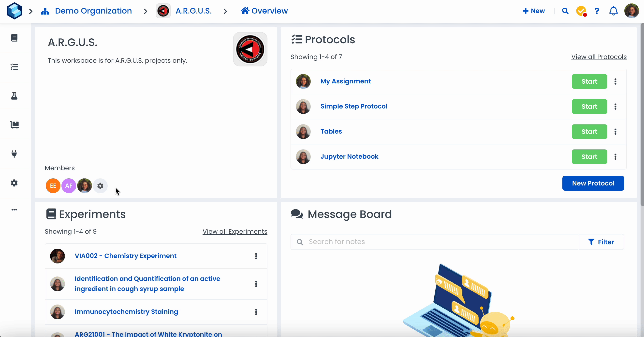
Task: Click the Overview breadcrumb item
Action: click(264, 11)
